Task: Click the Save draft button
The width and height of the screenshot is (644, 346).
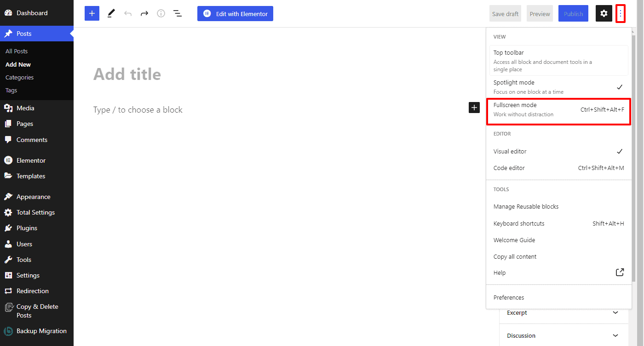Action: [505, 14]
